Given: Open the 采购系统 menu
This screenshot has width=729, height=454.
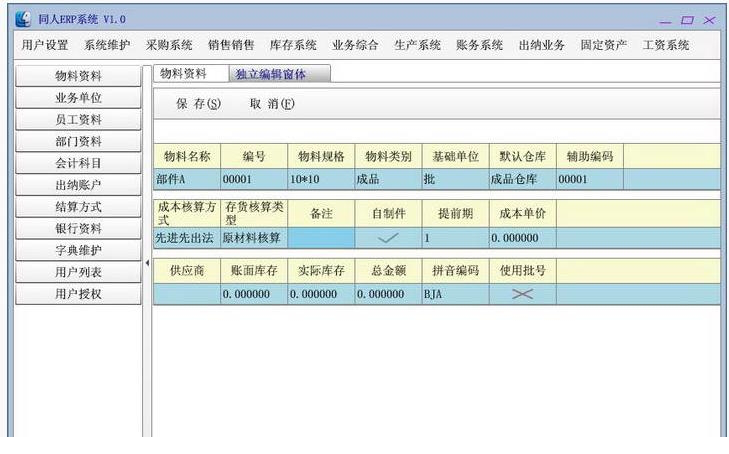Looking at the screenshot, I should [x=169, y=45].
